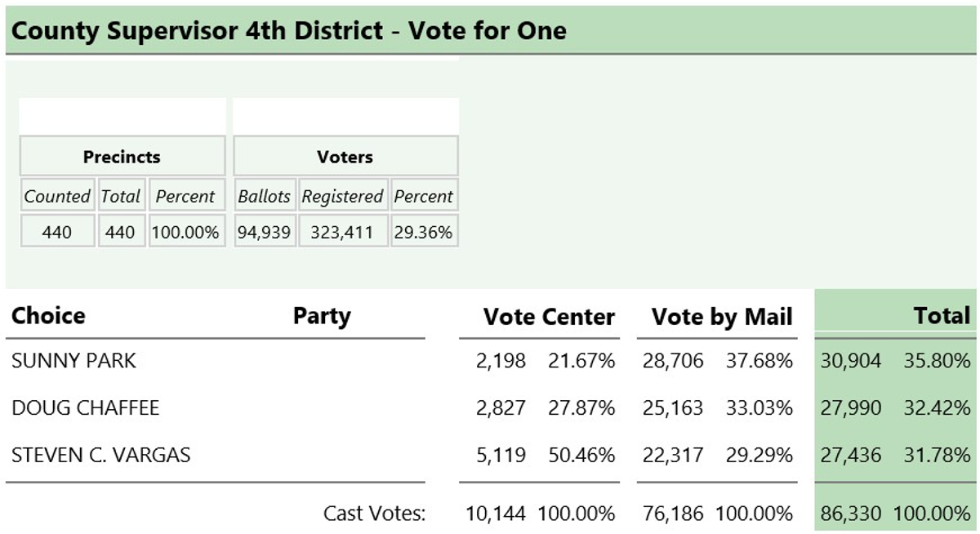Click Steven Vargas's Vote Center percent 50.46%

(581, 456)
